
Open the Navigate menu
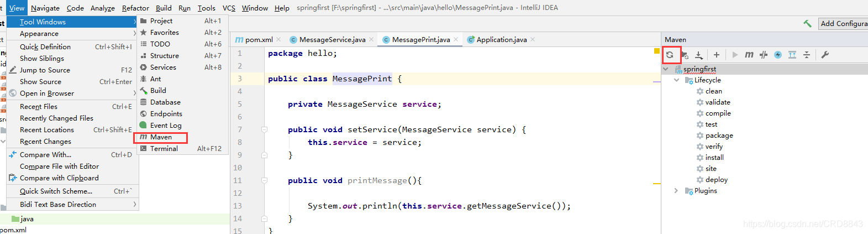tap(45, 8)
